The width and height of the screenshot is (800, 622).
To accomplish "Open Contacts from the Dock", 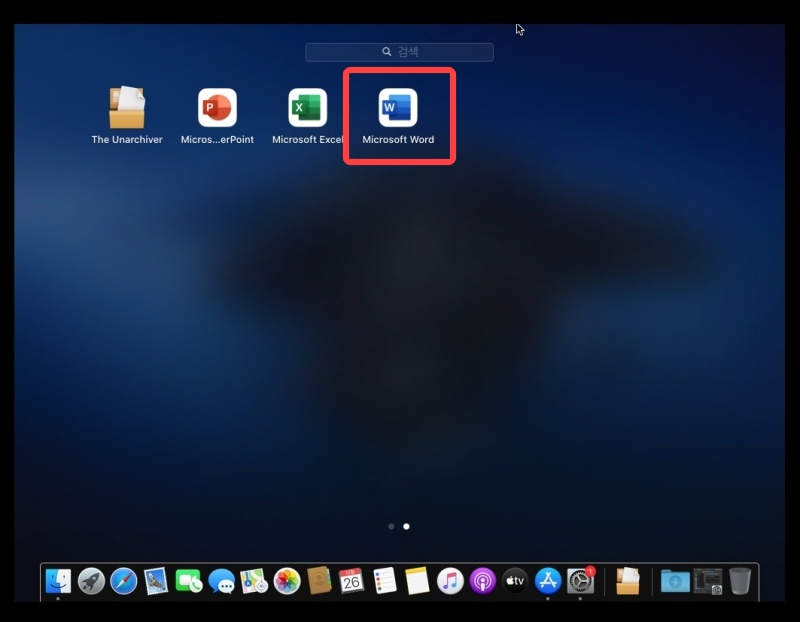I will tap(319, 581).
